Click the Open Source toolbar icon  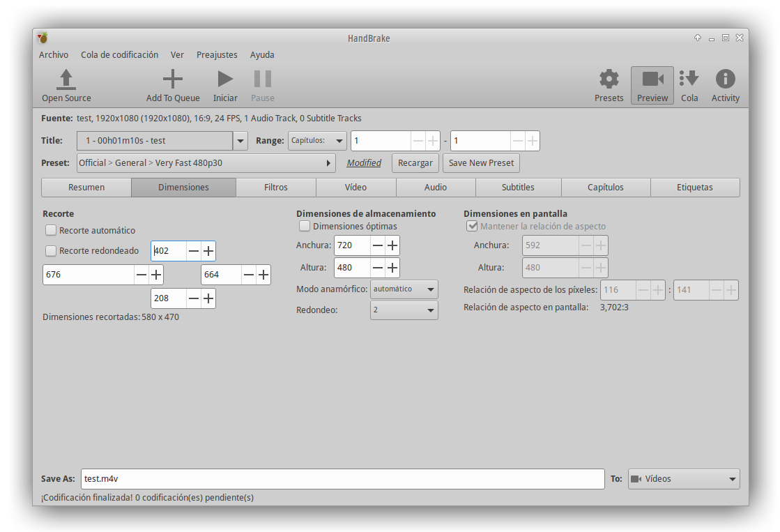coord(66,79)
